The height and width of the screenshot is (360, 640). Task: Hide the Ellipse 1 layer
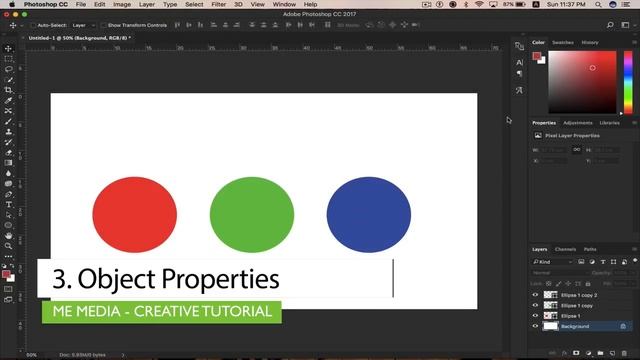[x=535, y=316]
